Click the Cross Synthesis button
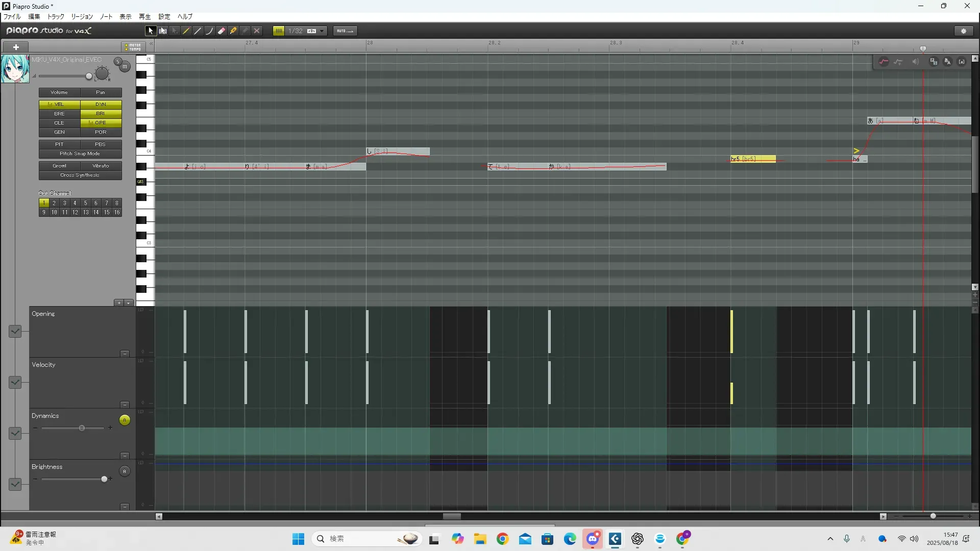 [80, 175]
